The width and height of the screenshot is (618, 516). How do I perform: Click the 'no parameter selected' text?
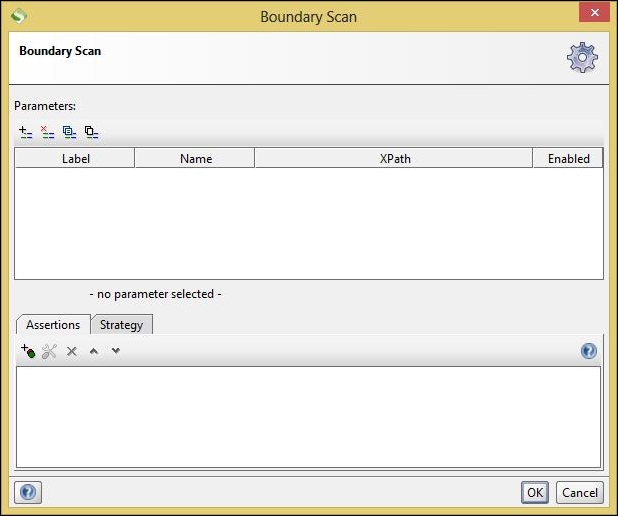[155, 294]
